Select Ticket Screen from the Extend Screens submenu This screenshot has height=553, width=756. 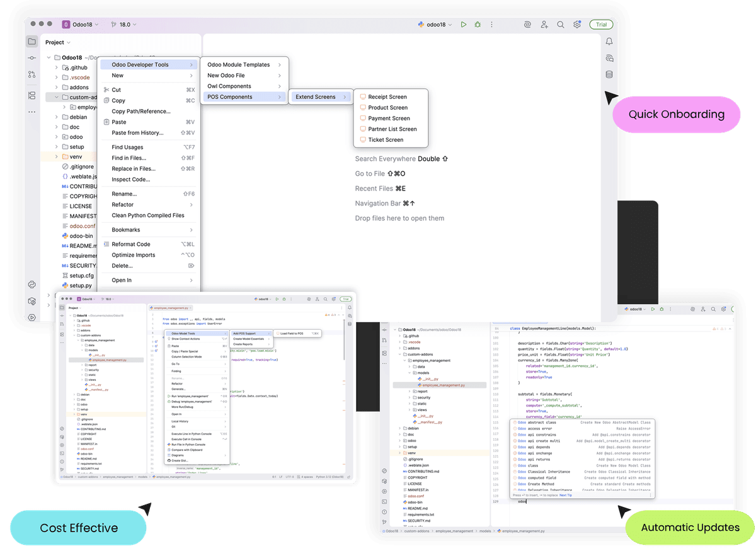pyautogui.click(x=386, y=140)
